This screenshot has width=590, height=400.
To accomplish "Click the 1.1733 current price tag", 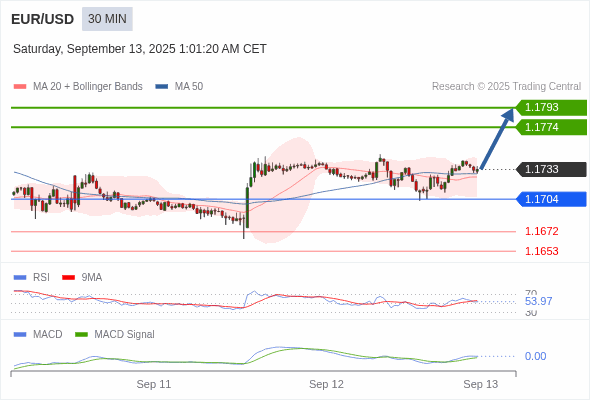I will pos(551,169).
